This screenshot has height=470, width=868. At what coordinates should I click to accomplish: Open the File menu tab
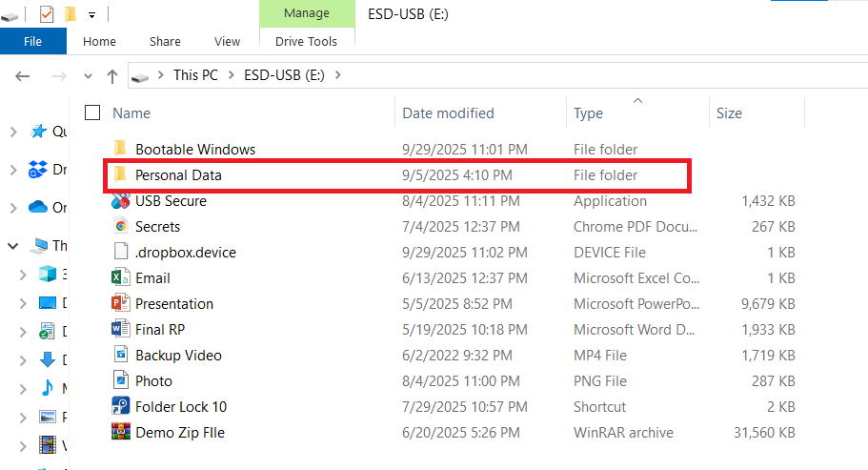click(x=32, y=42)
